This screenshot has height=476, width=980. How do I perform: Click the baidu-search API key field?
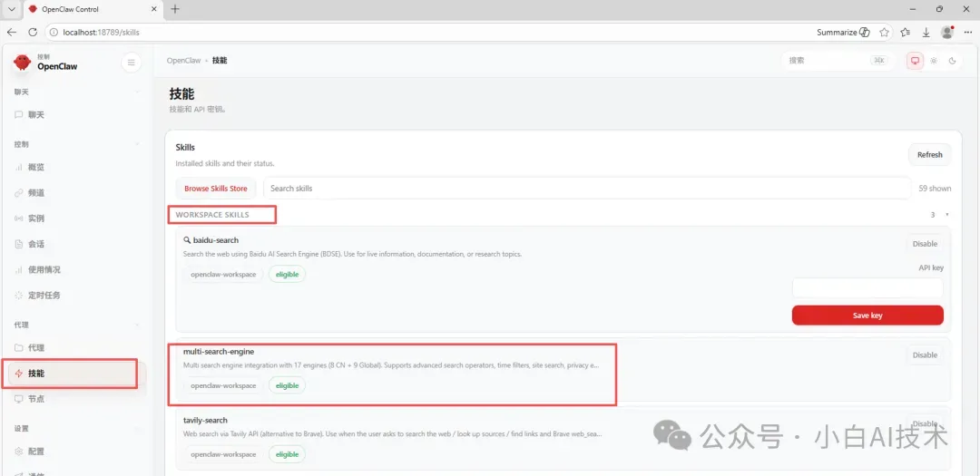(x=867, y=288)
